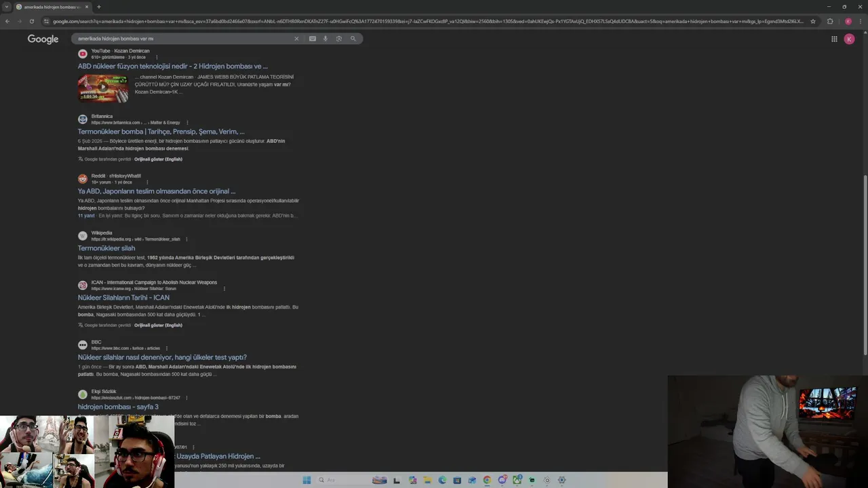
Task: Open more options for Ekşi Sözlük result
Action: (186, 398)
